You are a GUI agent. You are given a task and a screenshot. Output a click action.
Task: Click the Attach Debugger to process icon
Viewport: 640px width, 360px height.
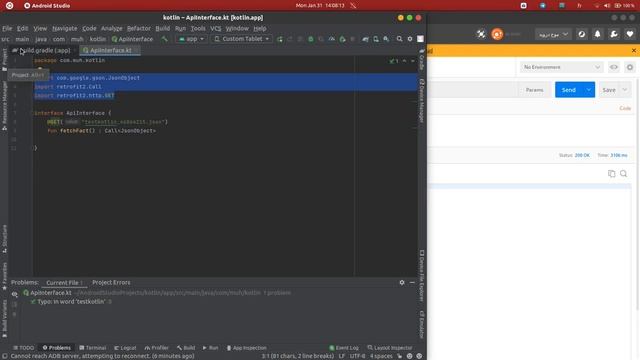(x=342, y=39)
